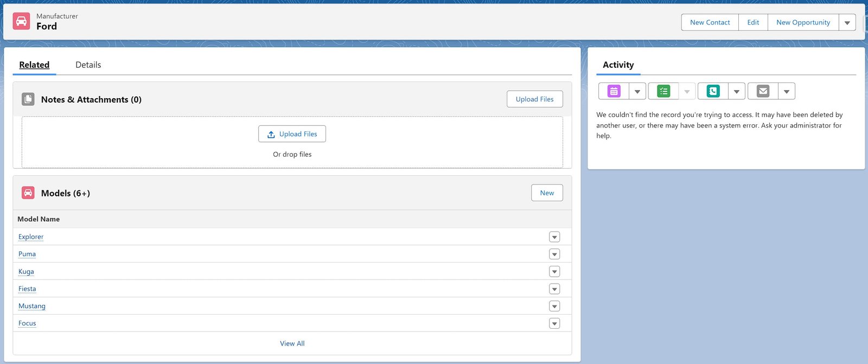Open the Models (6+) heading link
This screenshot has width=868, height=364.
[x=66, y=193]
